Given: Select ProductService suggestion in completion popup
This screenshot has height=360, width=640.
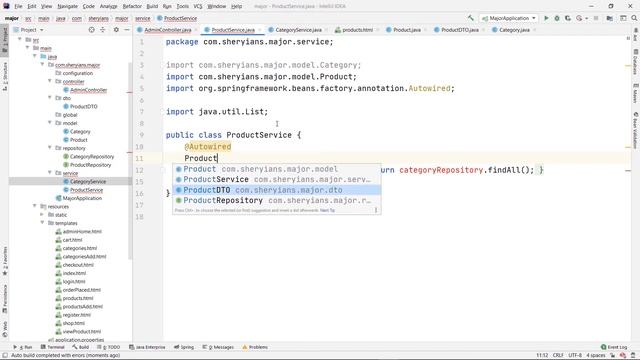Looking at the screenshot, I should [x=277, y=180].
